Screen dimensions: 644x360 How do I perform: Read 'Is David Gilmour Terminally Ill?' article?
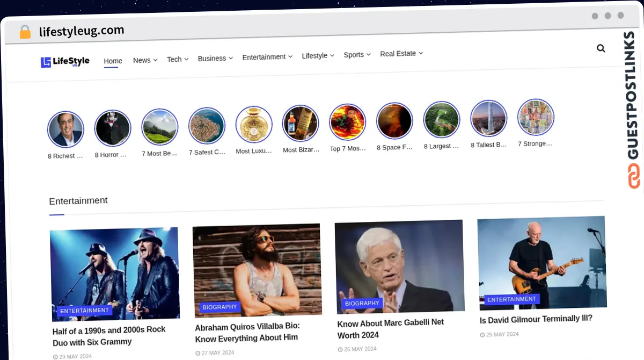536,319
